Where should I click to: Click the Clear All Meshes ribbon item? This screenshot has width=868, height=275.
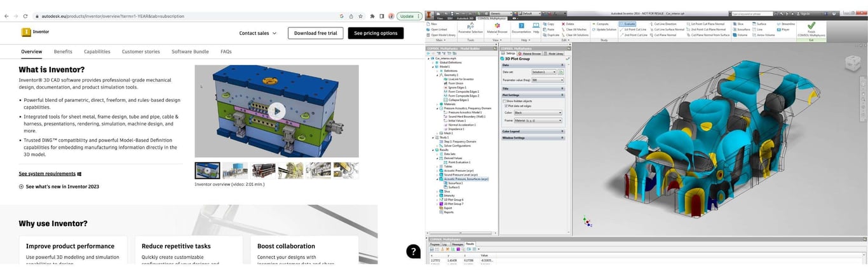(575, 29)
